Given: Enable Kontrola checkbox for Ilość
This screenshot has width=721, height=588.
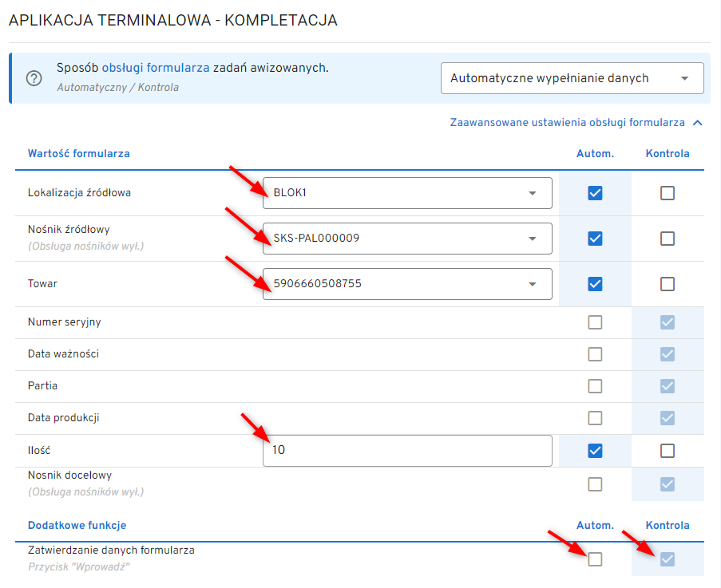Looking at the screenshot, I should [668, 451].
